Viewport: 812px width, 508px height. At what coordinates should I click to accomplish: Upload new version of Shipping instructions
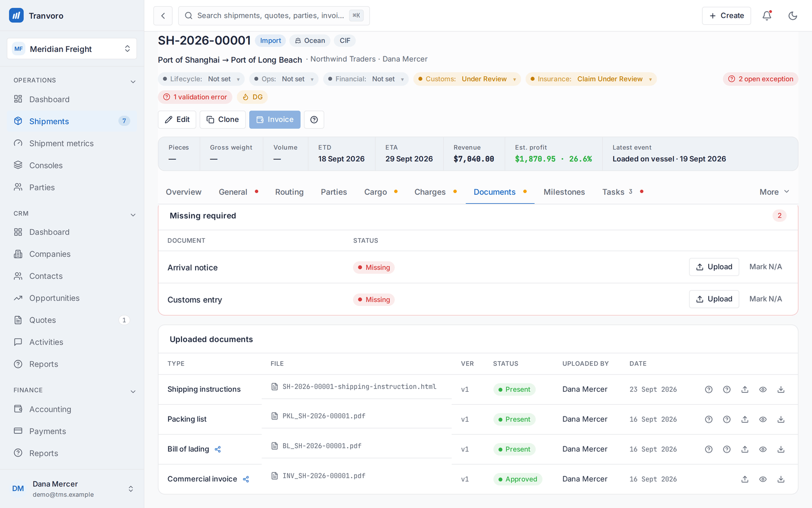745,389
